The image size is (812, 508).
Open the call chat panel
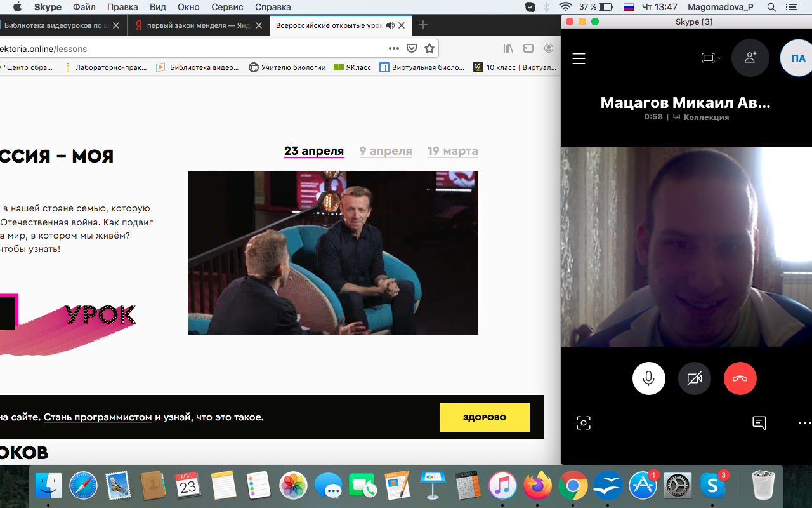(759, 423)
